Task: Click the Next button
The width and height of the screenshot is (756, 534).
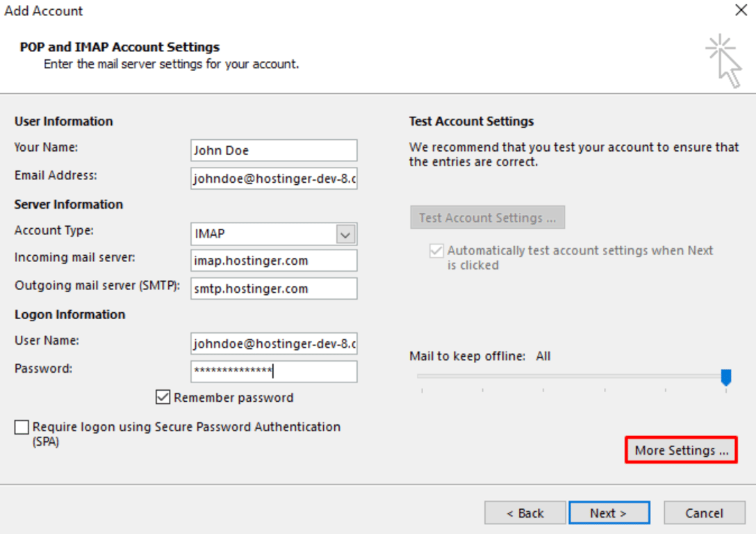Action: pos(609,512)
